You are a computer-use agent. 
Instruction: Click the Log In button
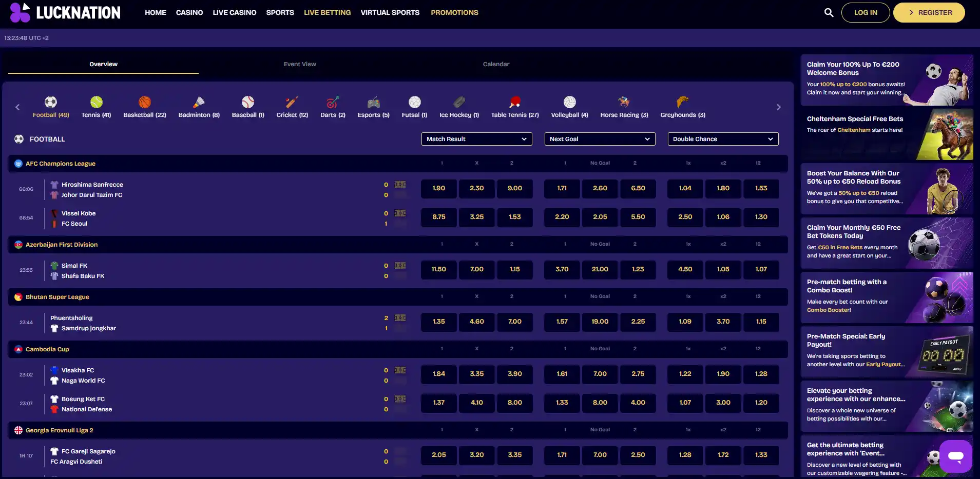click(x=866, y=12)
